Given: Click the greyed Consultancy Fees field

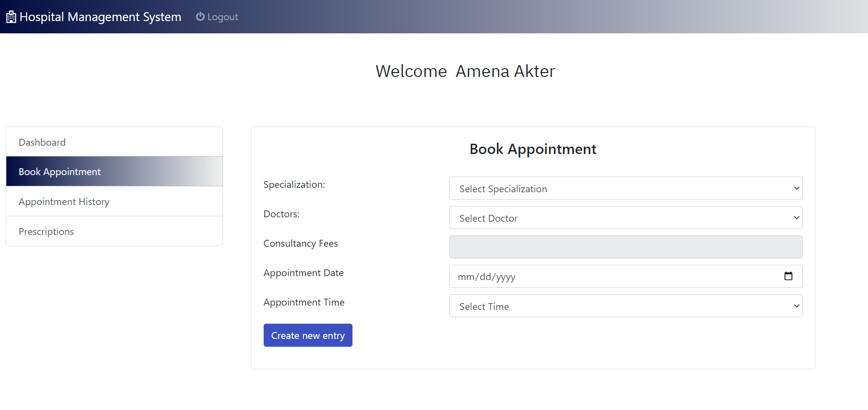Looking at the screenshot, I should (625, 247).
